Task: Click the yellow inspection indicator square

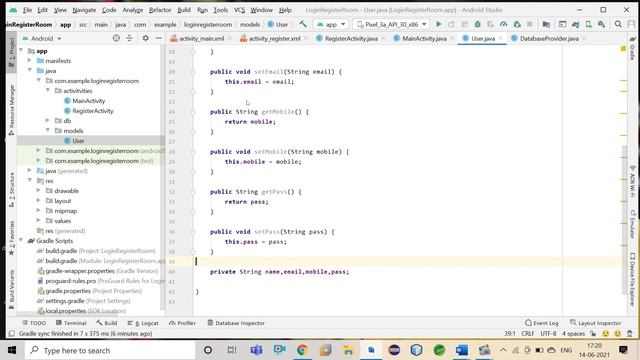Action: point(623,49)
